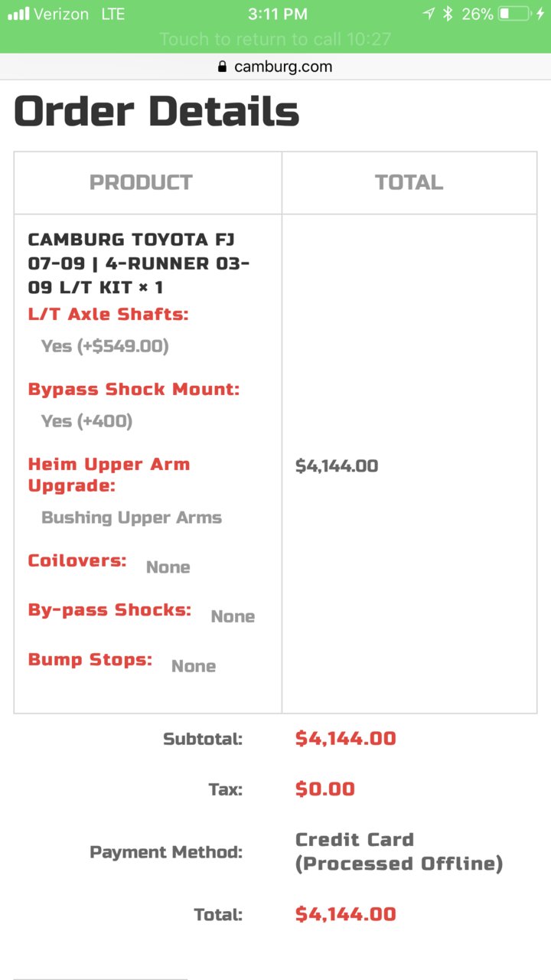Tap the Coilovers option label
Screen dimensions: 551x980
point(77,560)
